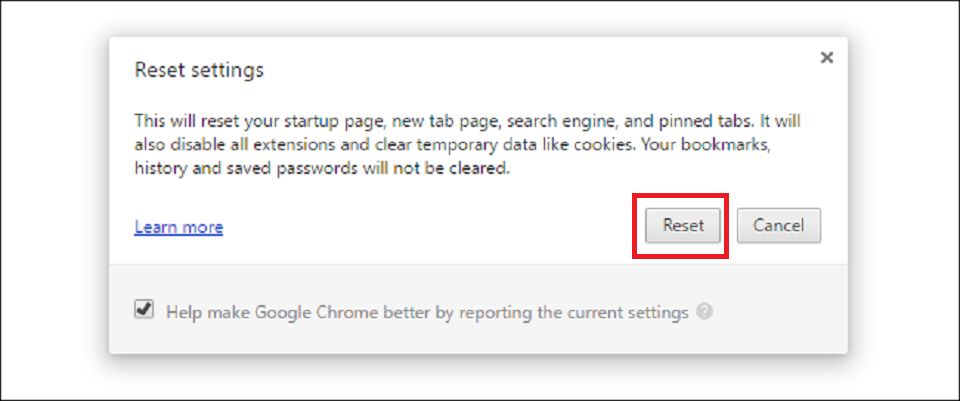Image resolution: width=960 pixels, height=401 pixels.
Task: Open the Learn more link
Action: (x=179, y=227)
